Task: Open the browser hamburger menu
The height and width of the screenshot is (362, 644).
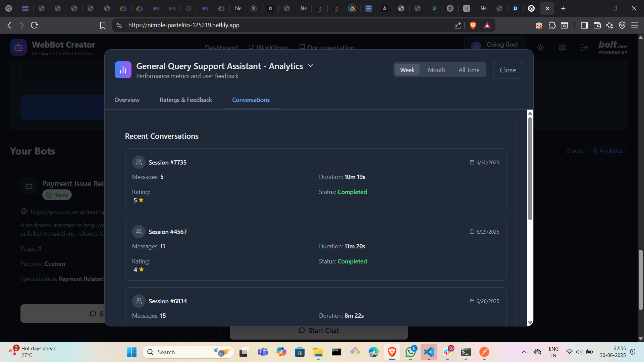Action: click(635, 25)
